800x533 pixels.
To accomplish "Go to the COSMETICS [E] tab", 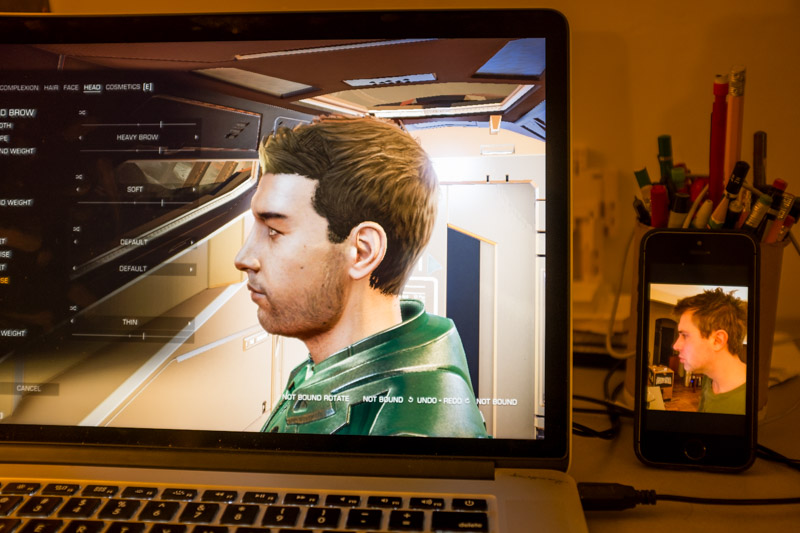I will pyautogui.click(x=129, y=87).
